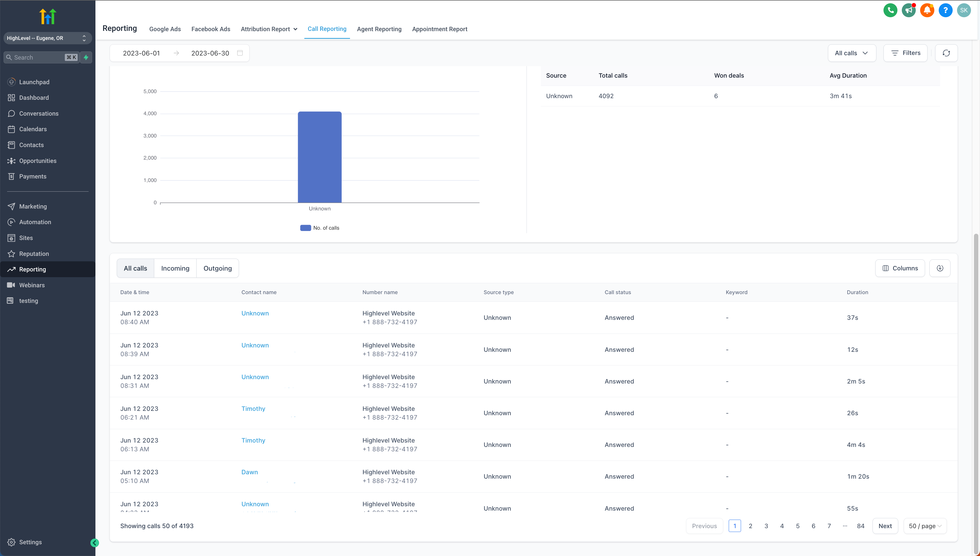Open the Appointment Report tab

[x=439, y=29]
